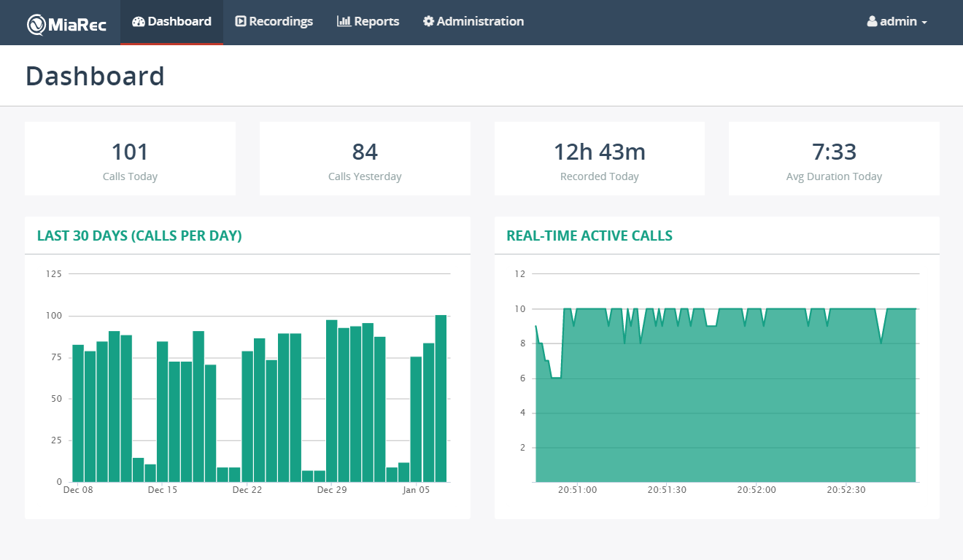
Task: Click the Reports bar-chart icon
Action: pos(344,21)
